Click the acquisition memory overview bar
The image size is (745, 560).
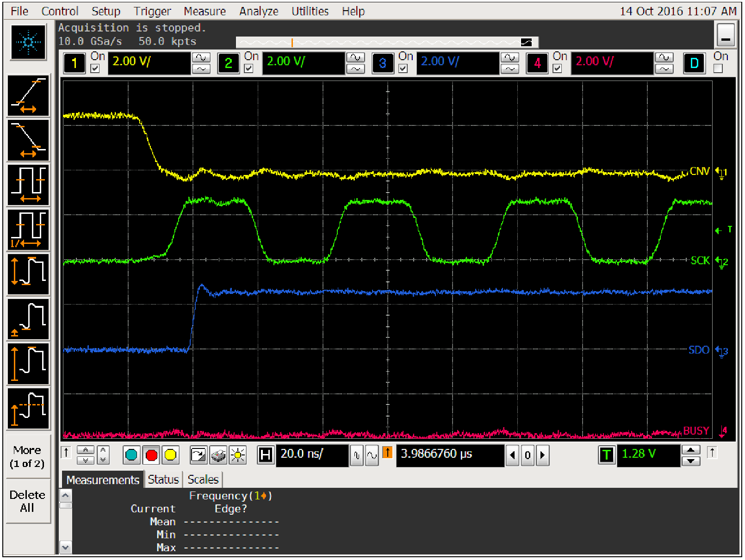pos(387,43)
